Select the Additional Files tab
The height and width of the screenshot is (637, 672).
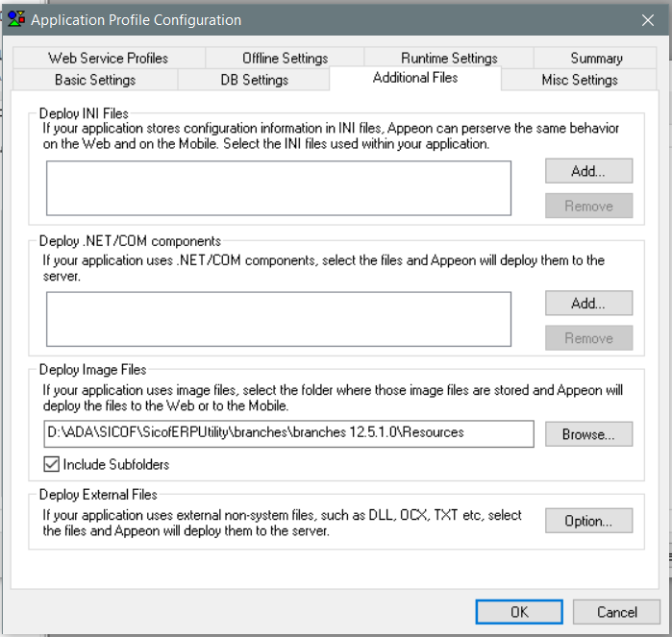(415, 78)
